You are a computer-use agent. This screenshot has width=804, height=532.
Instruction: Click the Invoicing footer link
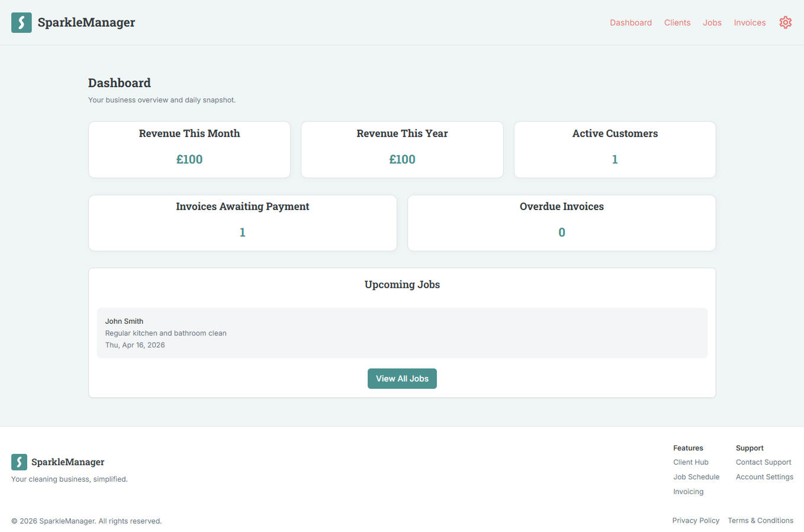tap(688, 492)
